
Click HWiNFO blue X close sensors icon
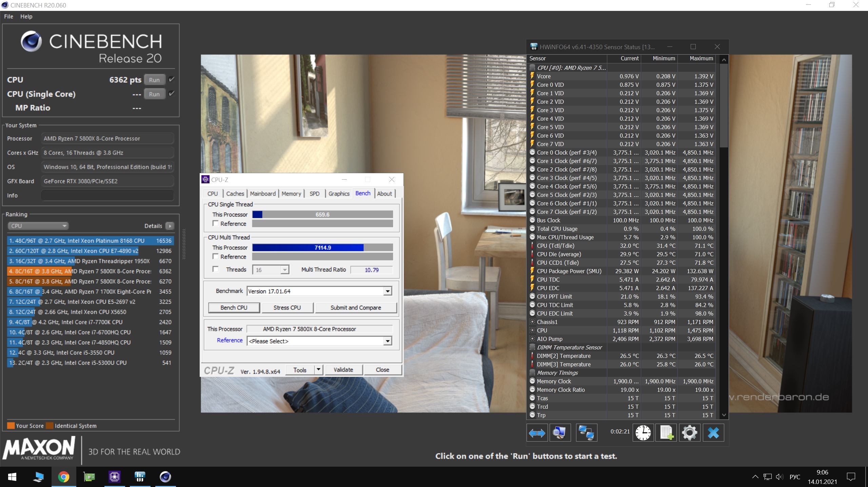713,433
